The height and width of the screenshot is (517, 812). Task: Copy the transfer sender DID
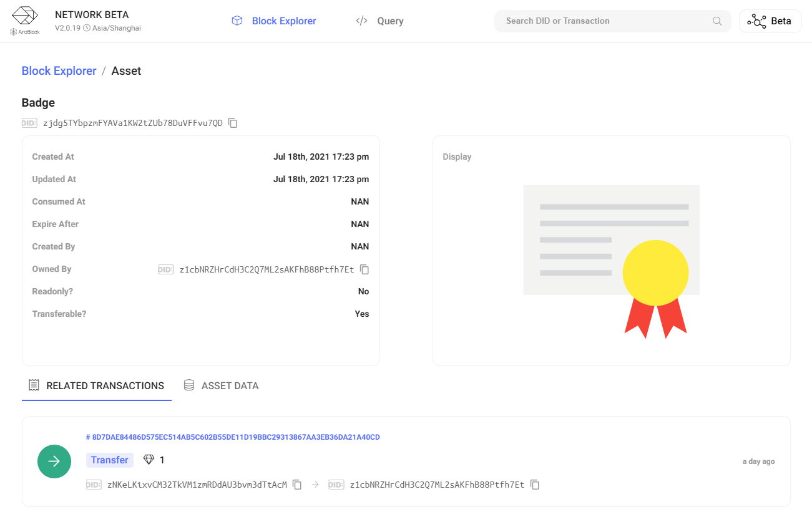298,485
